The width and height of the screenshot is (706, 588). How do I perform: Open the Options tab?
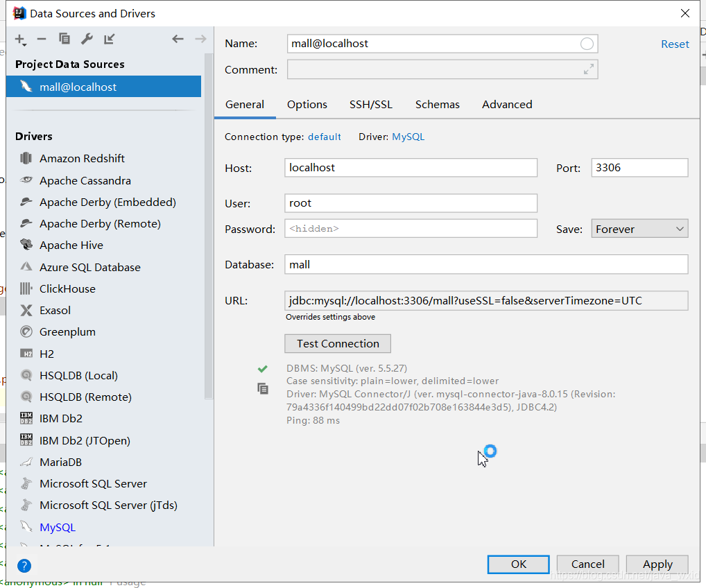[x=307, y=105]
